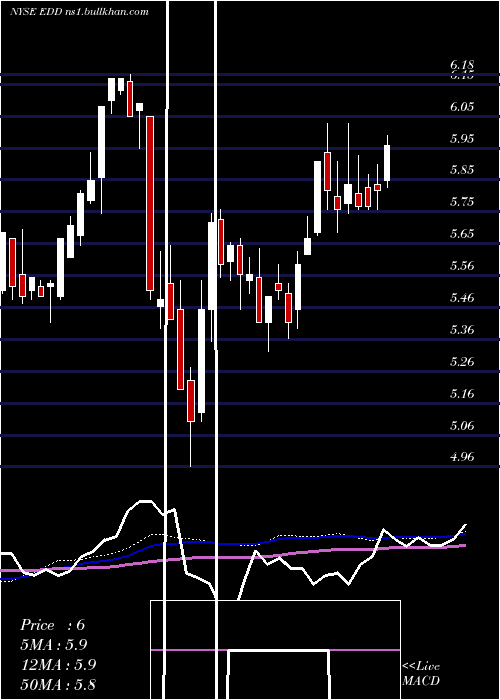The image size is (500, 700).
Task: Click the '<<Live MACD' label
Action: click(421, 674)
